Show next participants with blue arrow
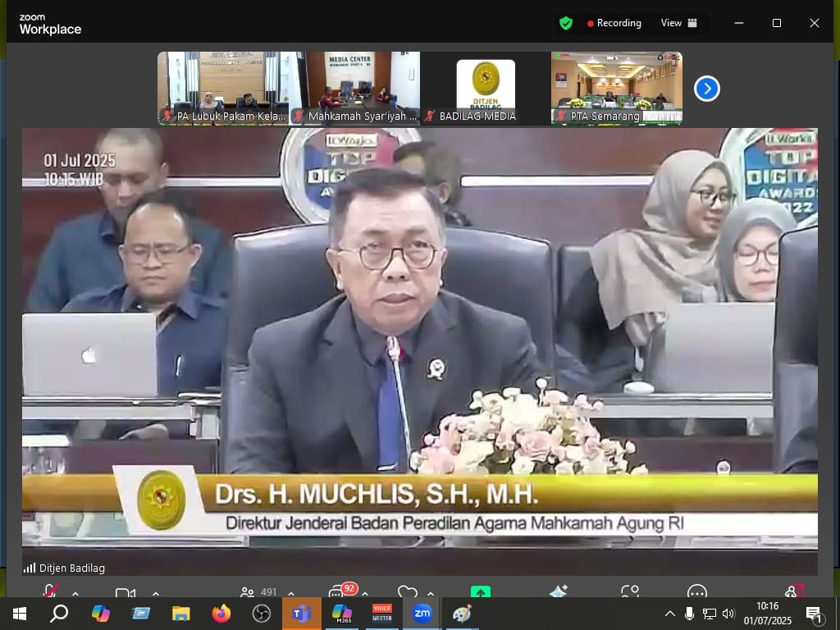The width and height of the screenshot is (840, 630). (x=707, y=89)
